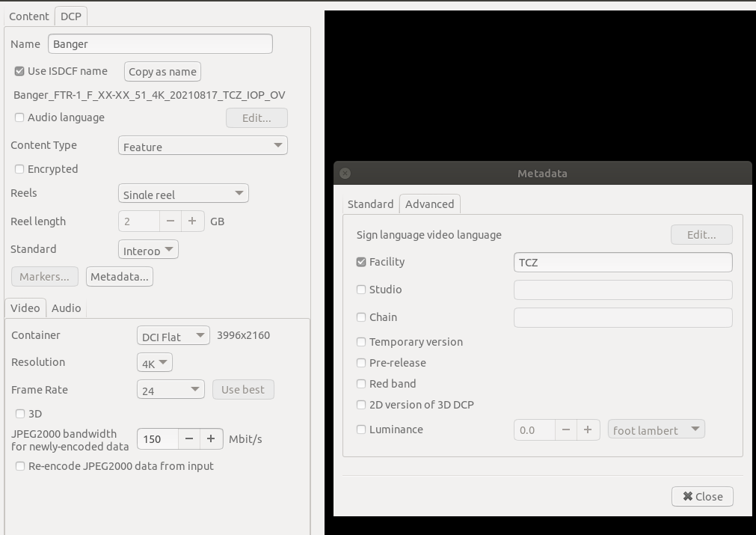The height and width of the screenshot is (535, 756).
Task: Enable the Encrypted checkbox
Action: click(x=19, y=169)
